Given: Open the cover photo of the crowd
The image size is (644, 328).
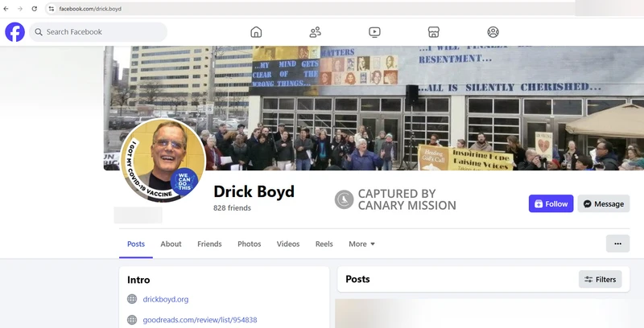Looking at the screenshot, I should click(x=374, y=108).
